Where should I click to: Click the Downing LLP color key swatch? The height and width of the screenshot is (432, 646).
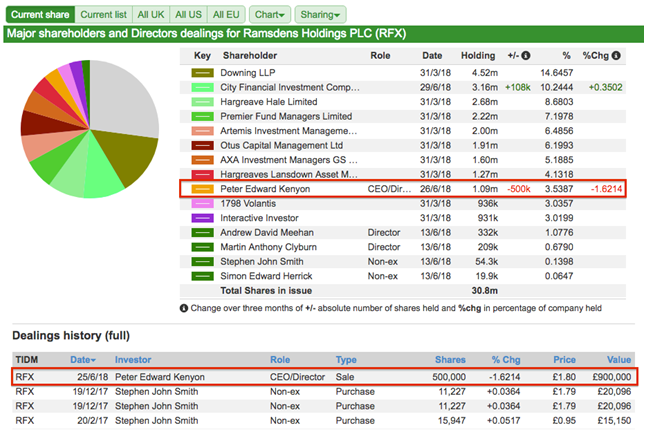(x=202, y=73)
